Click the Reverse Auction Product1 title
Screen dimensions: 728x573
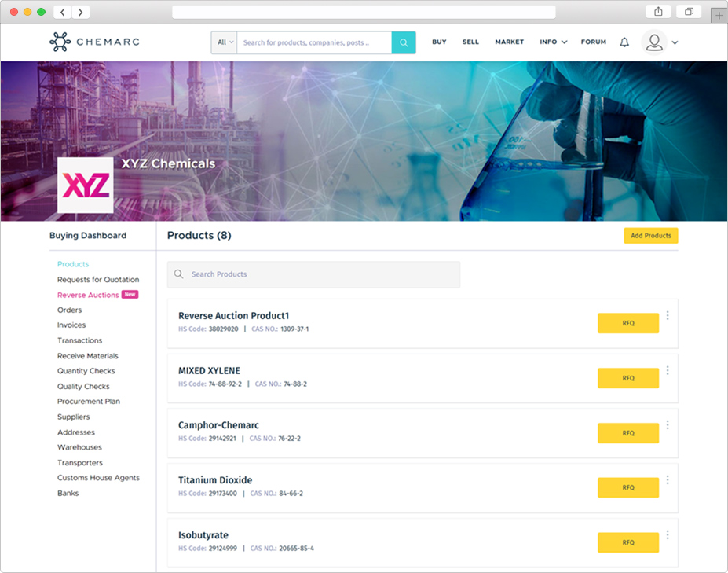coord(233,315)
